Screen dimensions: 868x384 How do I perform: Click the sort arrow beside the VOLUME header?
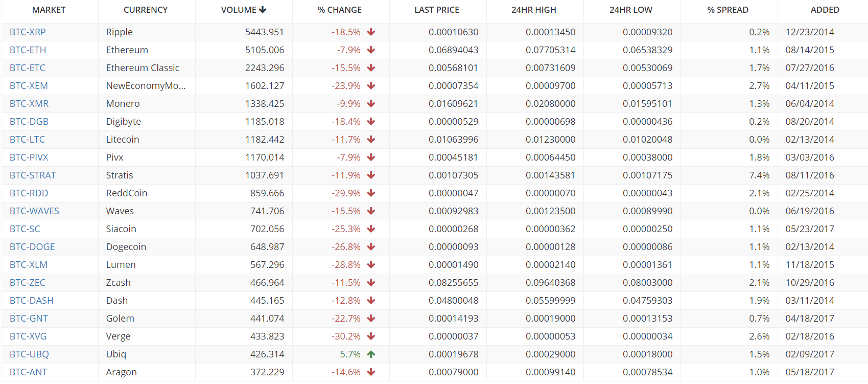point(263,10)
